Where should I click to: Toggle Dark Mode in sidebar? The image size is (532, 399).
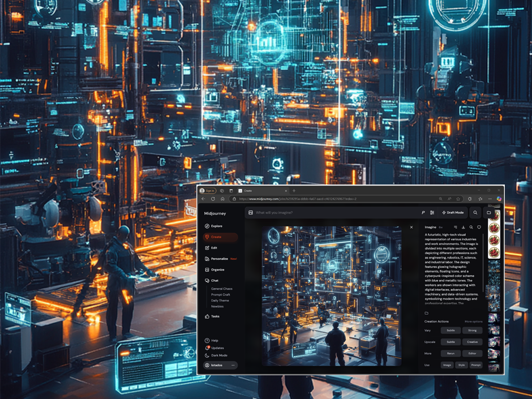tap(218, 355)
